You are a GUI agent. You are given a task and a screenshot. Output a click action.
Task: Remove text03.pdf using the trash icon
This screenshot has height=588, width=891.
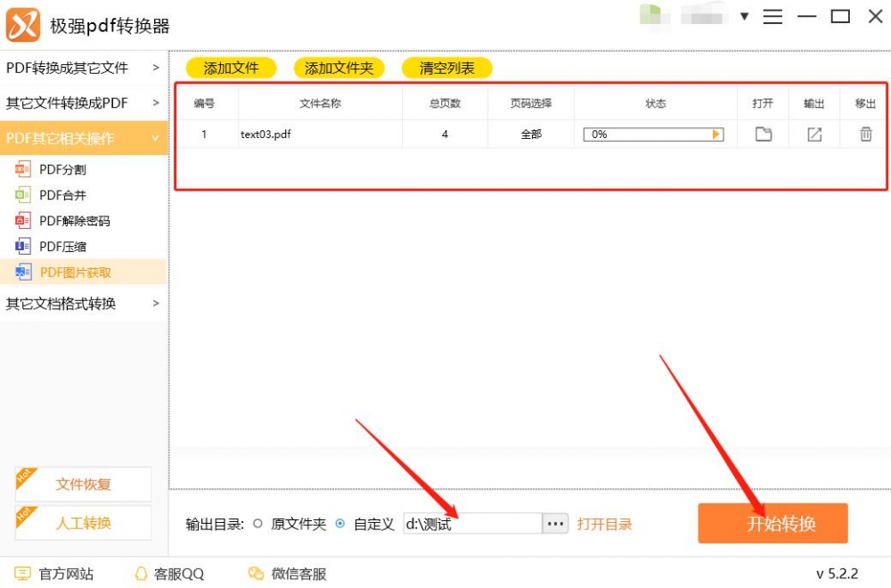(x=863, y=134)
